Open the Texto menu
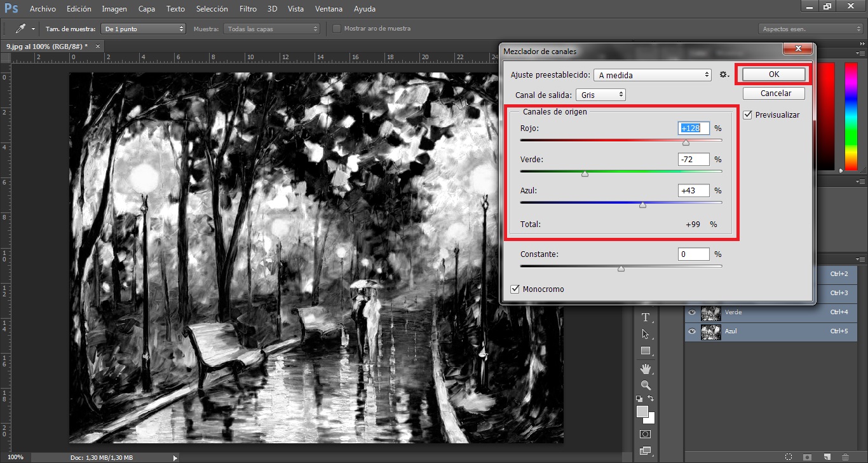 click(175, 9)
